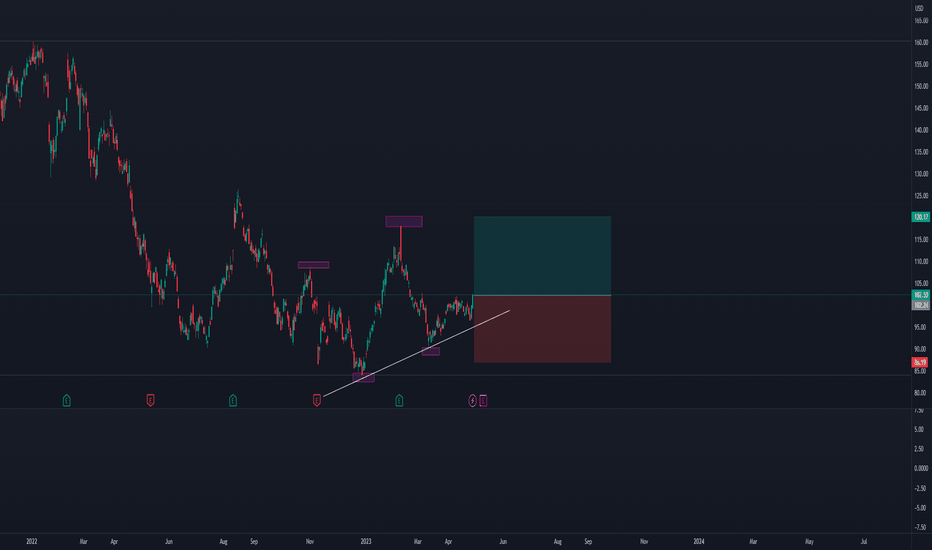
Task: Click the -7.50 indicator axis label
Action: click(921, 527)
